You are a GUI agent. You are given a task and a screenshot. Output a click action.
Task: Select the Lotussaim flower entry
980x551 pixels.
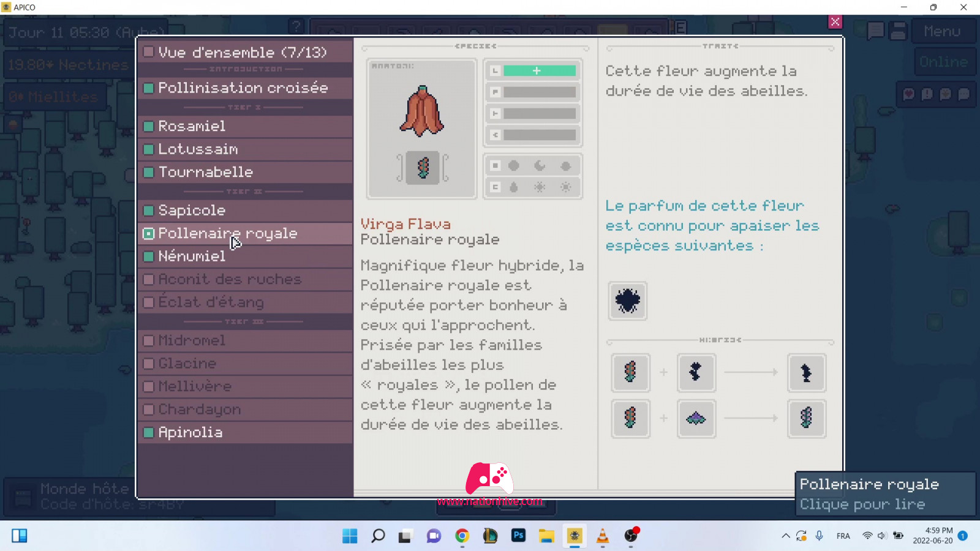click(246, 149)
